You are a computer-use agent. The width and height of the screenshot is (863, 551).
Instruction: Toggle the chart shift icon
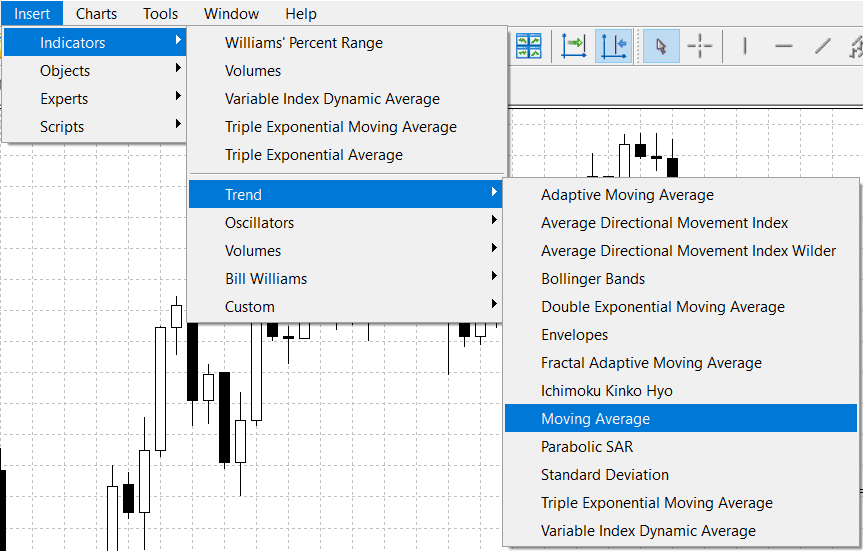612,46
